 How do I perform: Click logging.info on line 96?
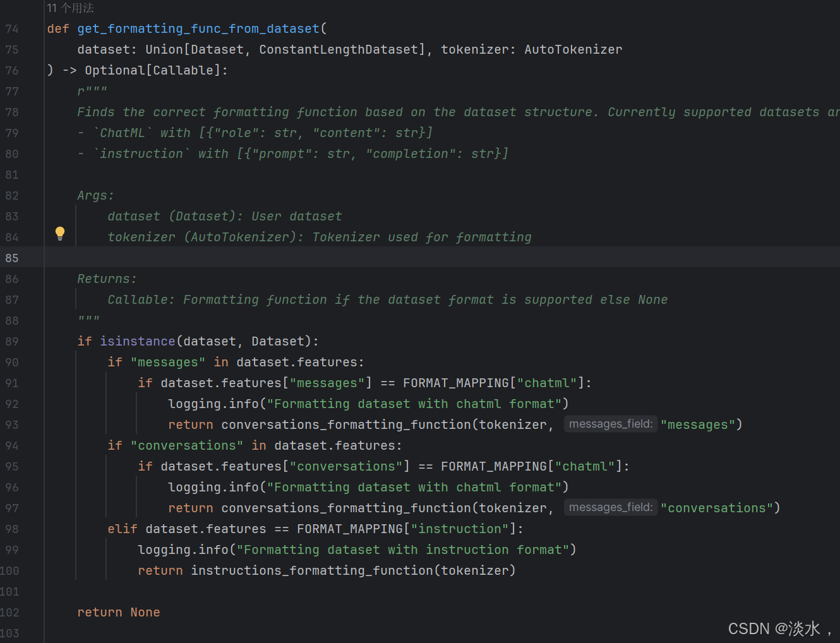213,487
